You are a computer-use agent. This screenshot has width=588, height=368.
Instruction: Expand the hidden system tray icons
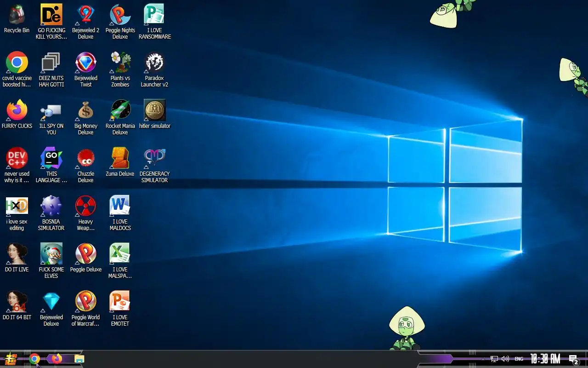(x=482, y=359)
